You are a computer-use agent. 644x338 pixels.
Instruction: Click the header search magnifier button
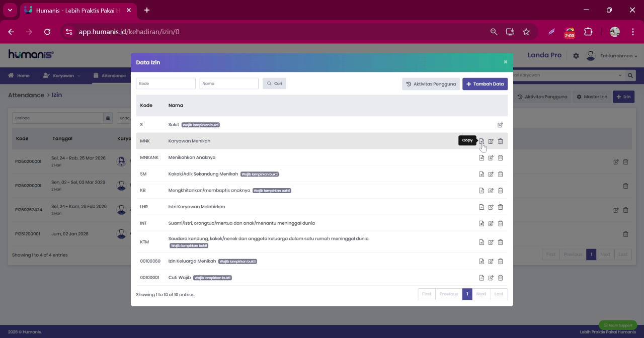click(x=630, y=75)
